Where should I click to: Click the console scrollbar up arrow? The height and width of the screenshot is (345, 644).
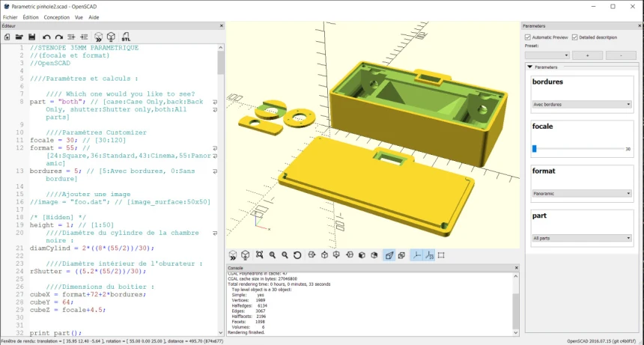516,276
